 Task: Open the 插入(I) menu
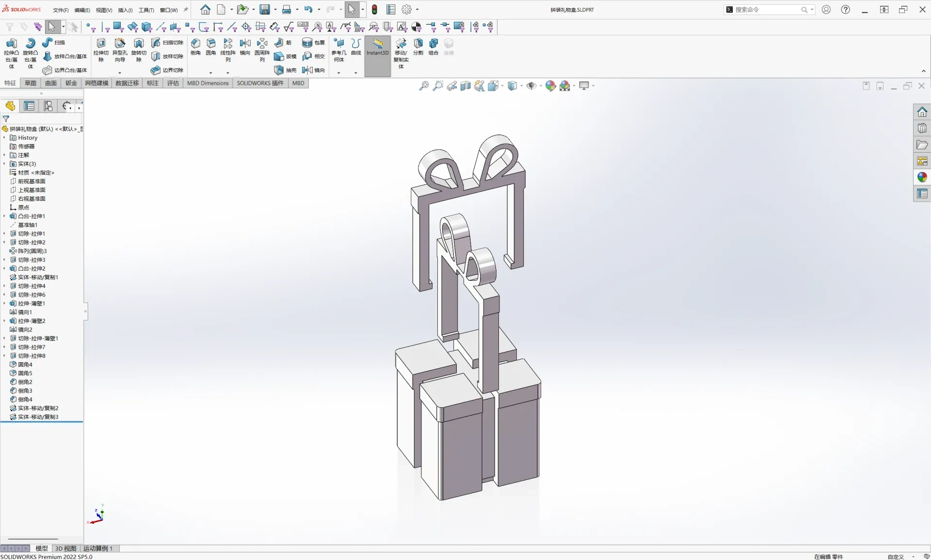pos(125,10)
